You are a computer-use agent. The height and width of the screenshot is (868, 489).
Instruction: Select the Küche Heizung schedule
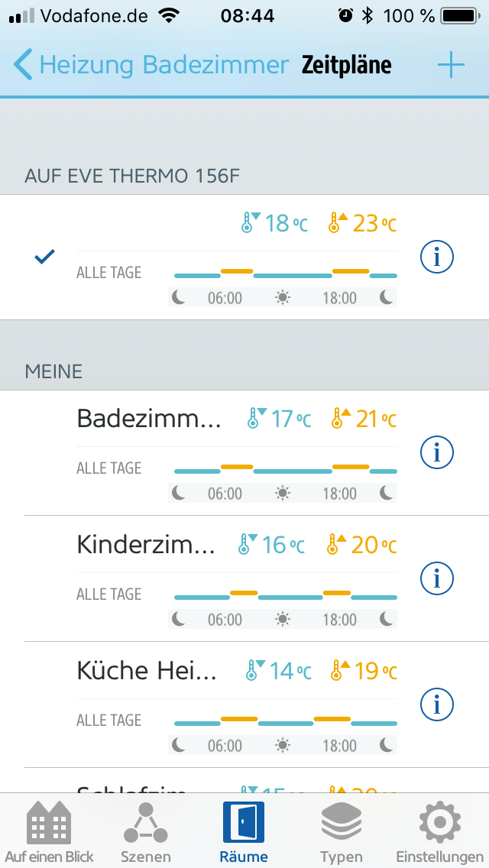[x=147, y=671]
